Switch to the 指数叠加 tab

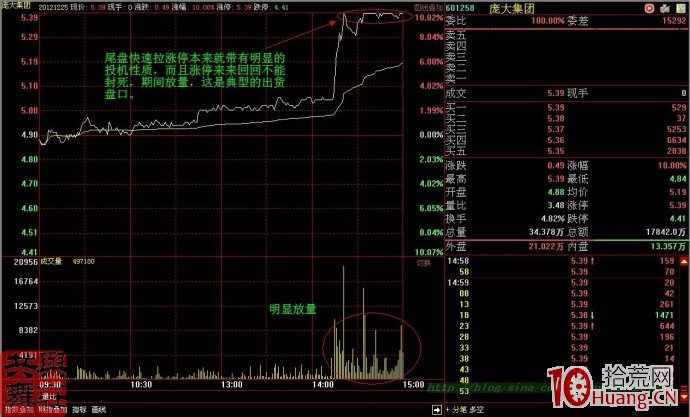[x=18, y=410]
